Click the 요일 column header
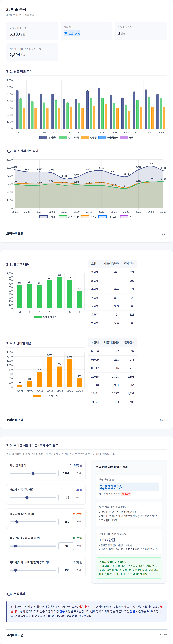This screenshot has width=173, height=644. pos(94,264)
